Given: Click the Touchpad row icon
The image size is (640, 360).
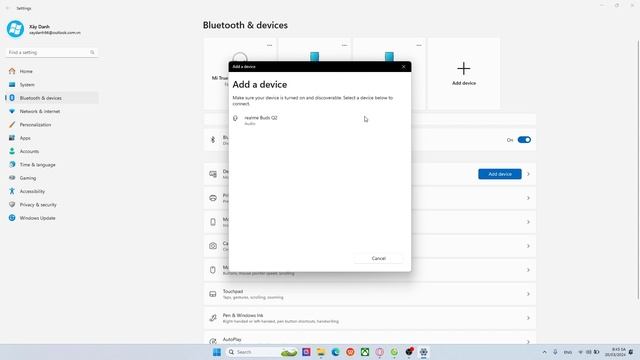Looking at the screenshot, I should pos(213,294).
